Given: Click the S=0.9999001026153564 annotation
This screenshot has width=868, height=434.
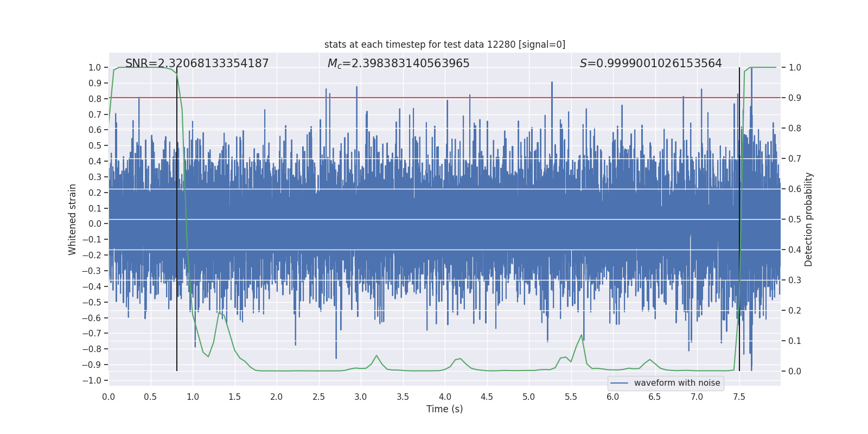Looking at the screenshot, I should [x=651, y=63].
